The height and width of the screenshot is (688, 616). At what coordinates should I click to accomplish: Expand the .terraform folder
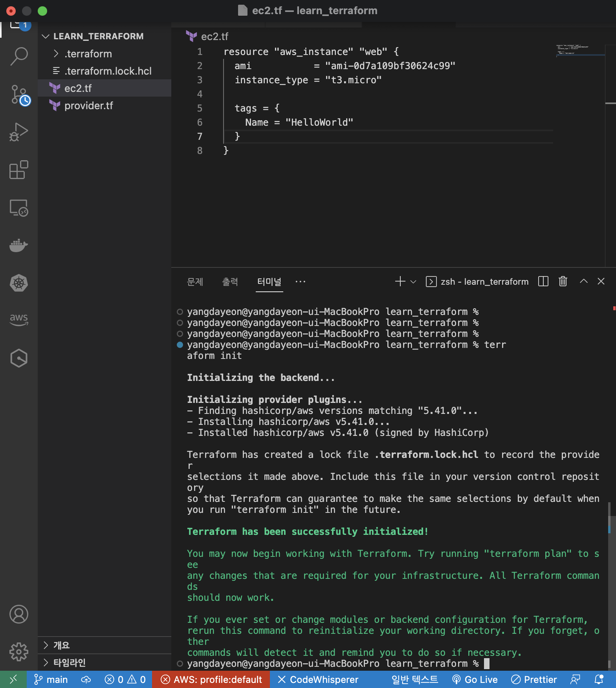click(x=104, y=54)
